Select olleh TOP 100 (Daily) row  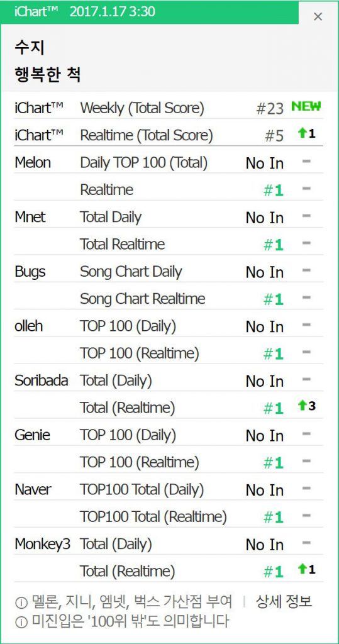(x=169, y=326)
